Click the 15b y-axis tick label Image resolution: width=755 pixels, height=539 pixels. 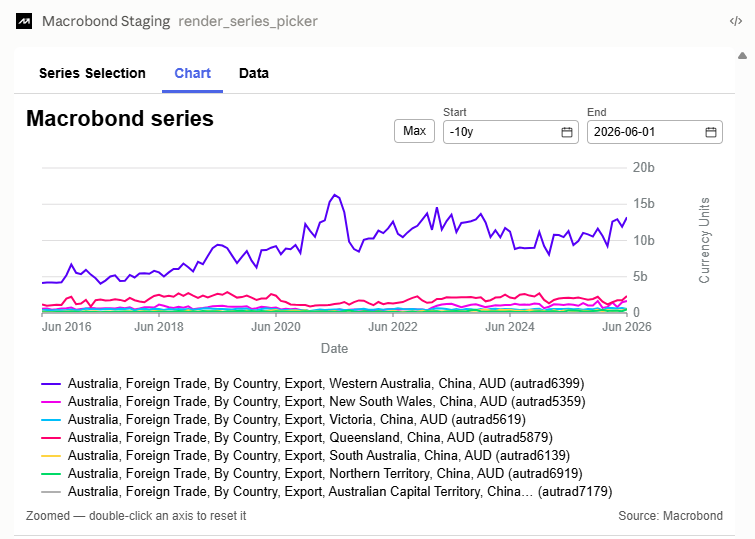tap(644, 204)
